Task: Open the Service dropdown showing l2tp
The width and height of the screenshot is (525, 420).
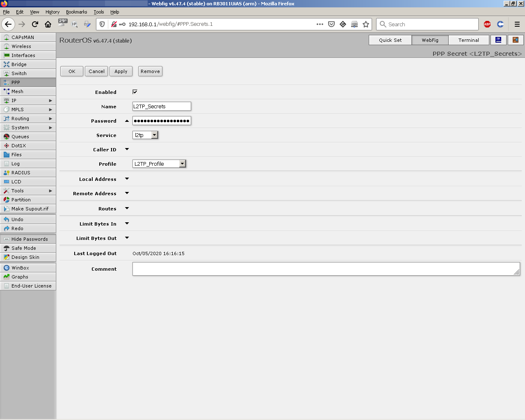Action: pyautogui.click(x=145, y=135)
